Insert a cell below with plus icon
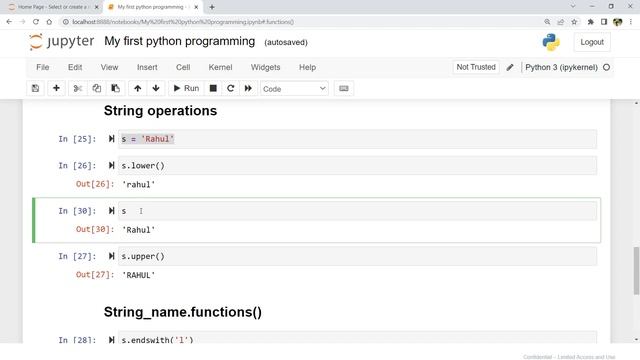 pyautogui.click(x=56, y=88)
